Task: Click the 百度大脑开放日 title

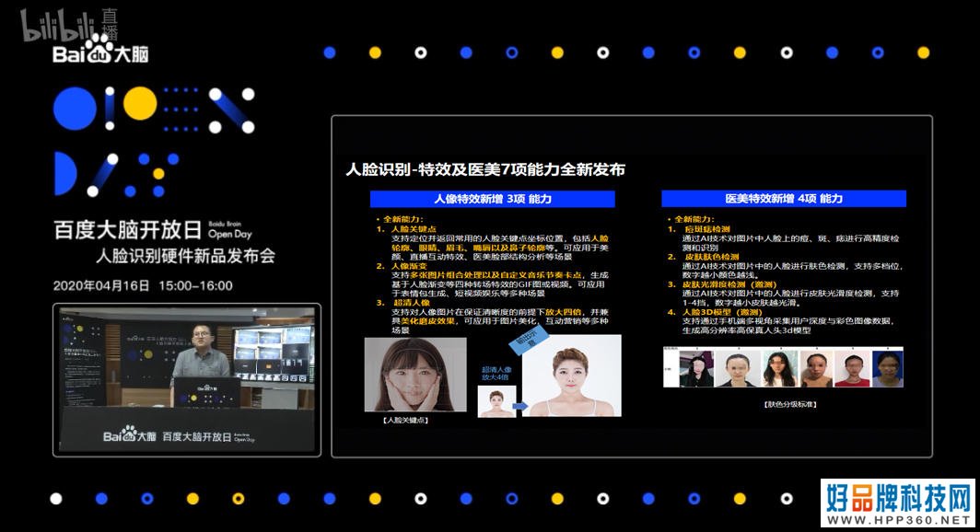Action: click(127, 230)
